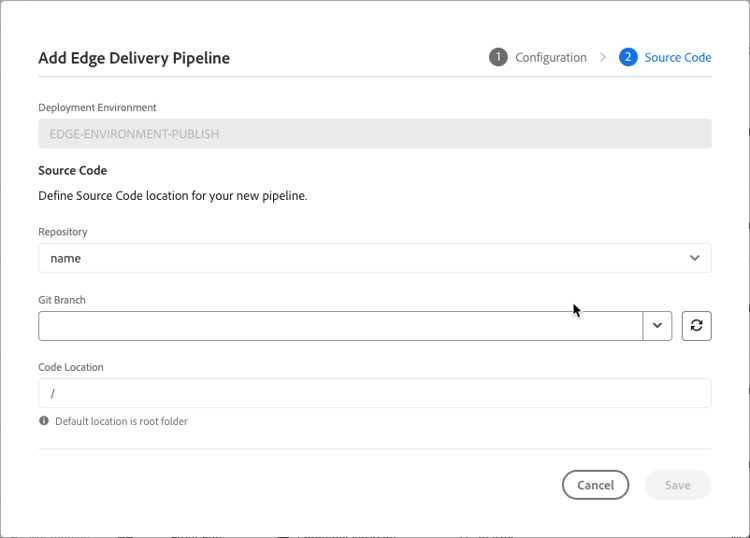This screenshot has width=750, height=538.
Task: Click the "Default location is root folder" hint
Action: [121, 421]
